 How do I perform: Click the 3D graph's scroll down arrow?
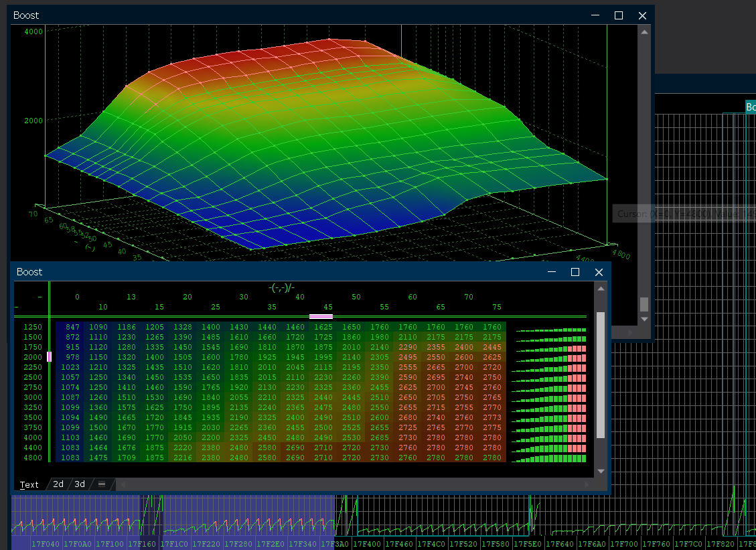click(x=644, y=319)
